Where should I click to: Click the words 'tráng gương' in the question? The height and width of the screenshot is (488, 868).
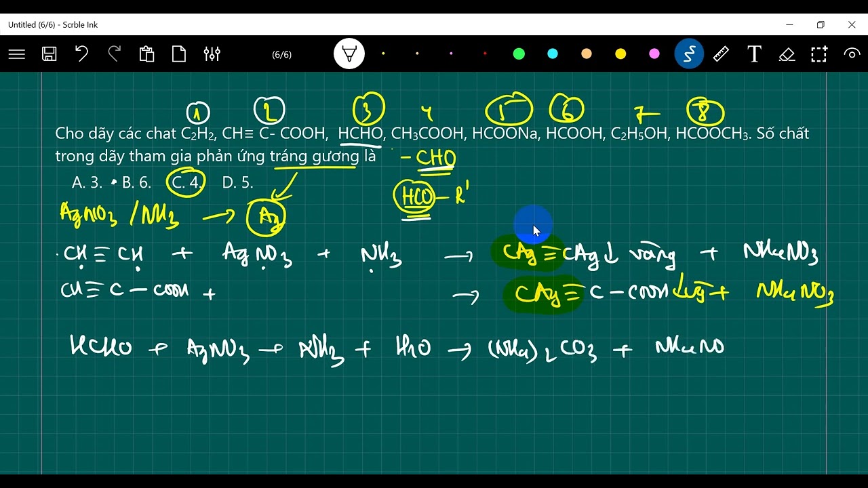[x=314, y=157]
